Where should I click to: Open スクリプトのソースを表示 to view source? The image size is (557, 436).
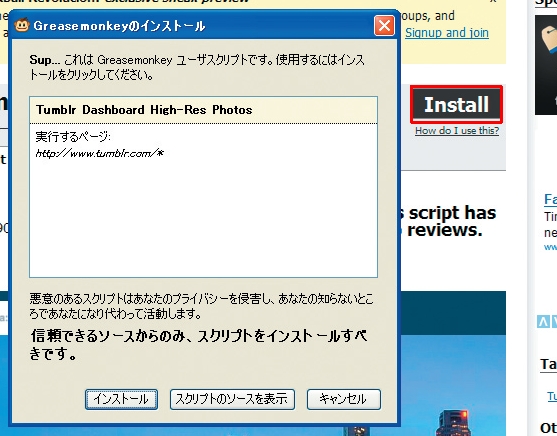232,399
